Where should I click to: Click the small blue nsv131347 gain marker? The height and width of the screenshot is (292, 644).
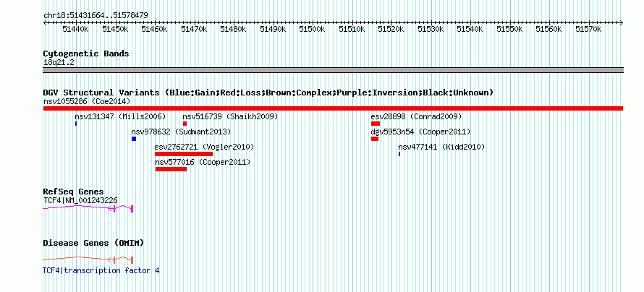point(76,124)
